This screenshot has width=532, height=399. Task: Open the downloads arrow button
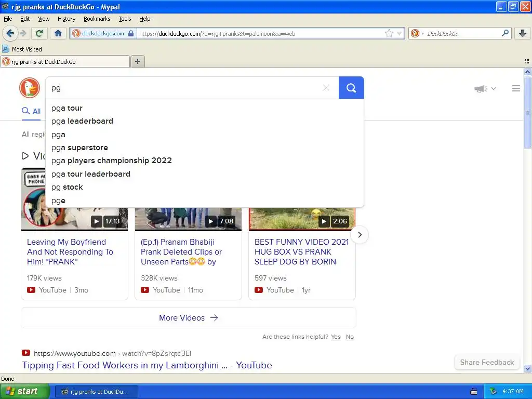523,33
